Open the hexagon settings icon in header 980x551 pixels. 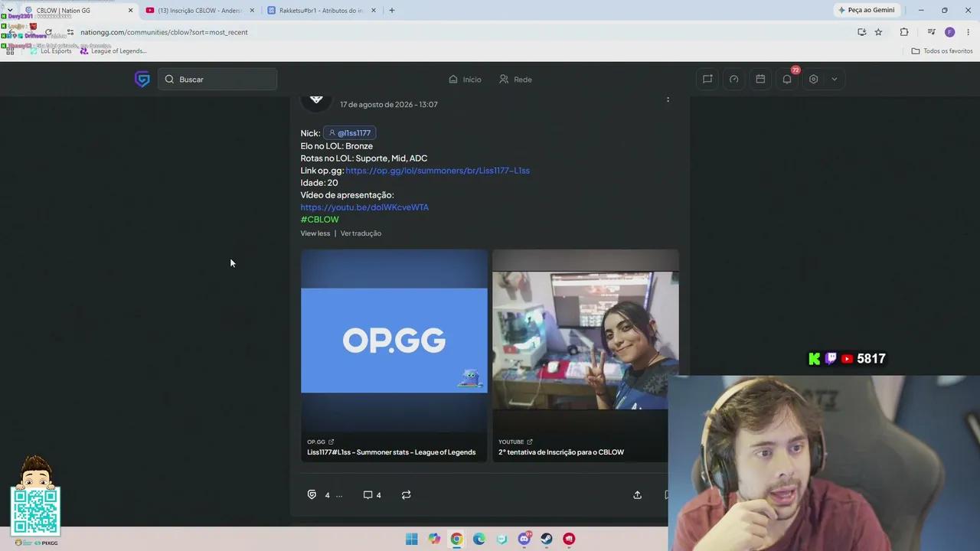tap(813, 79)
